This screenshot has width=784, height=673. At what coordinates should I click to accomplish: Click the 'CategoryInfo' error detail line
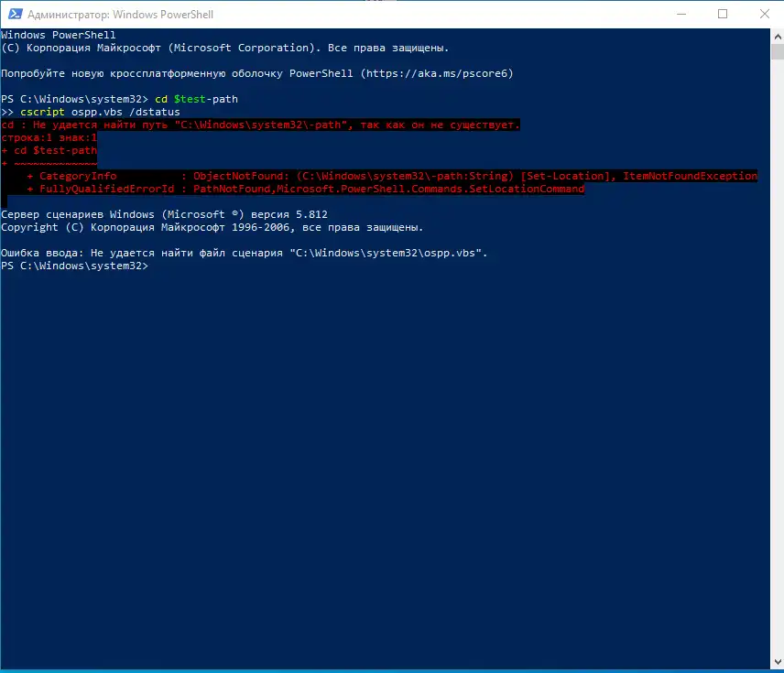[392, 176]
